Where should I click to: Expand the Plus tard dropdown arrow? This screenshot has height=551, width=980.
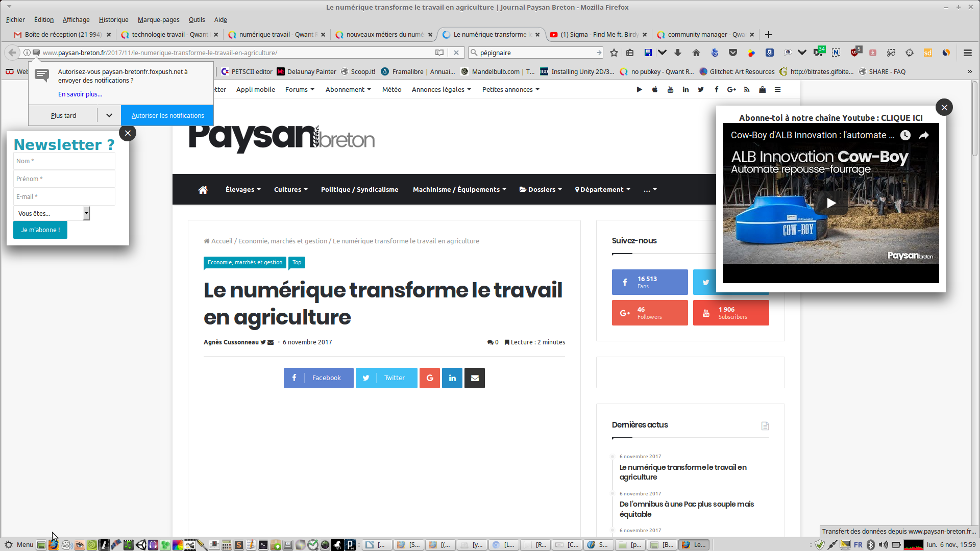(x=109, y=115)
